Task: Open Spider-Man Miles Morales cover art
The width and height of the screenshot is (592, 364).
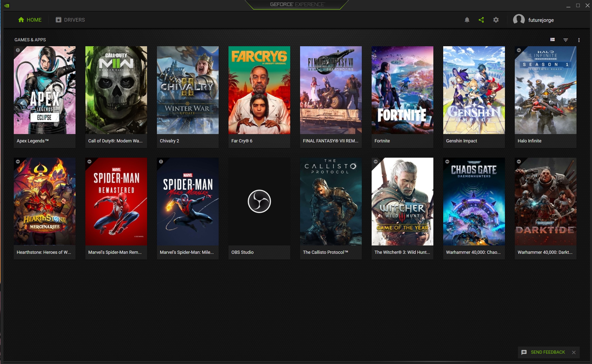Action: click(188, 201)
